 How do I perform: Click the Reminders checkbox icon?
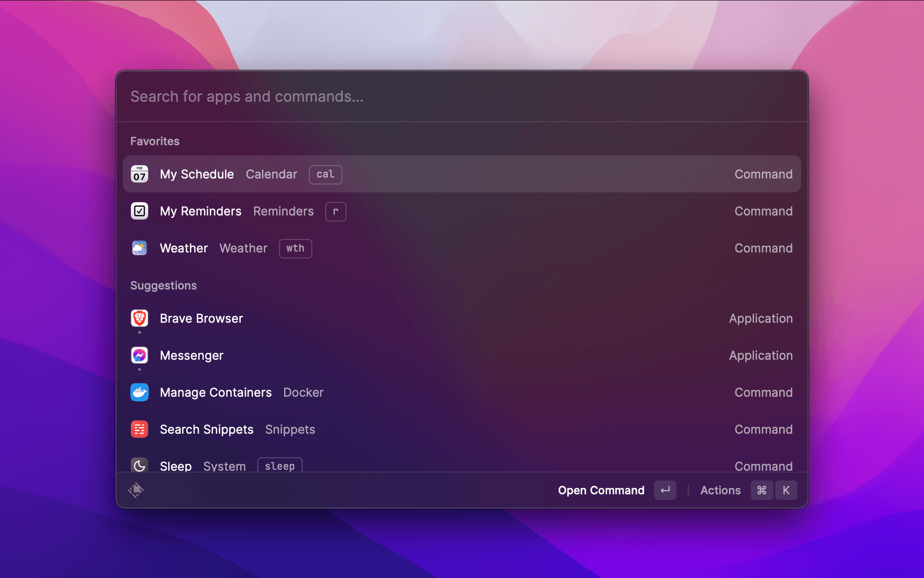139,211
